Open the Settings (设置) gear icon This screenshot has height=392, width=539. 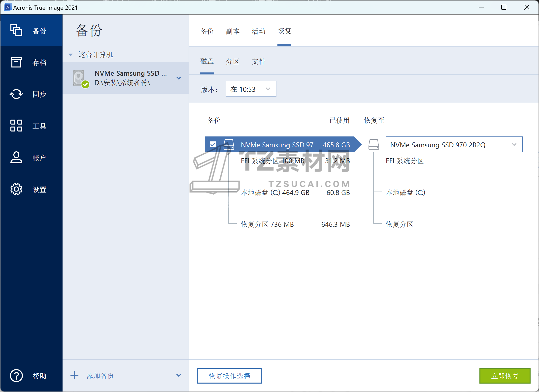tap(16, 189)
